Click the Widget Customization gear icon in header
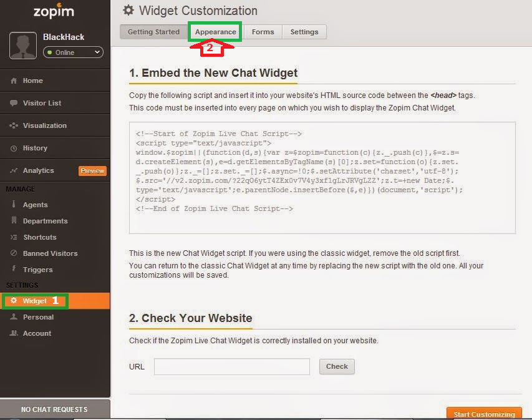Screen dimensions: 532x420 128,10
